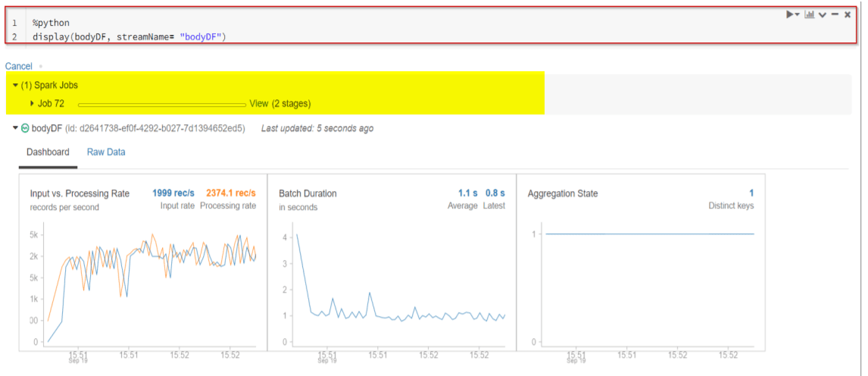
Task: Switch to the Raw Data tab
Action: tap(106, 152)
